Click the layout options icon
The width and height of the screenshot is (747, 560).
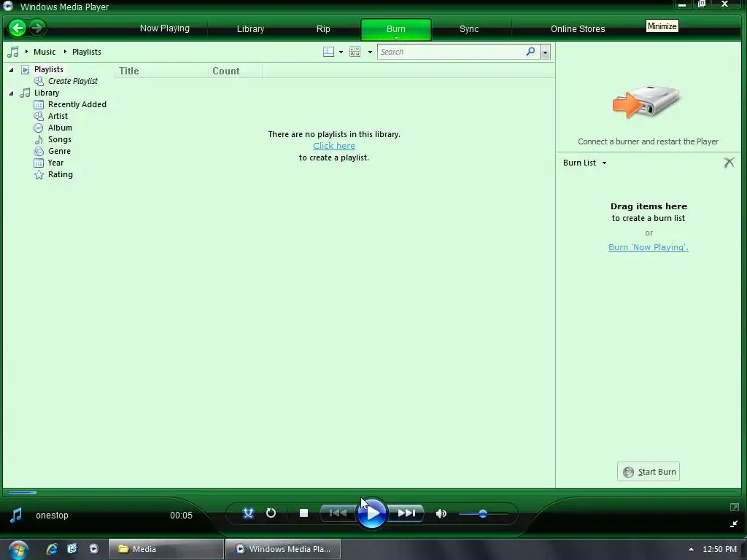[x=329, y=52]
